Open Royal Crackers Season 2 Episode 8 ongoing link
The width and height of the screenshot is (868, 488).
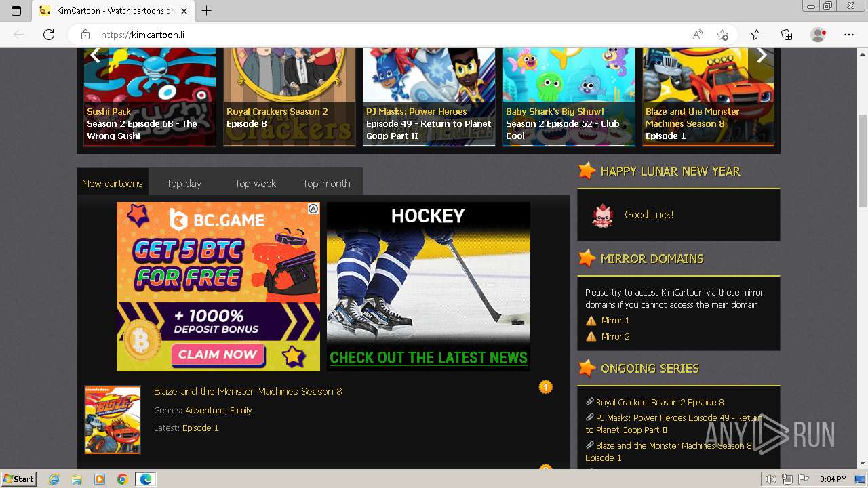click(660, 402)
